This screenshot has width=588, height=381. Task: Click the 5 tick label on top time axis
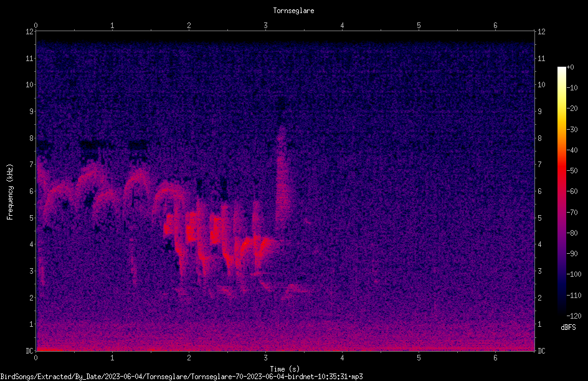coord(419,26)
